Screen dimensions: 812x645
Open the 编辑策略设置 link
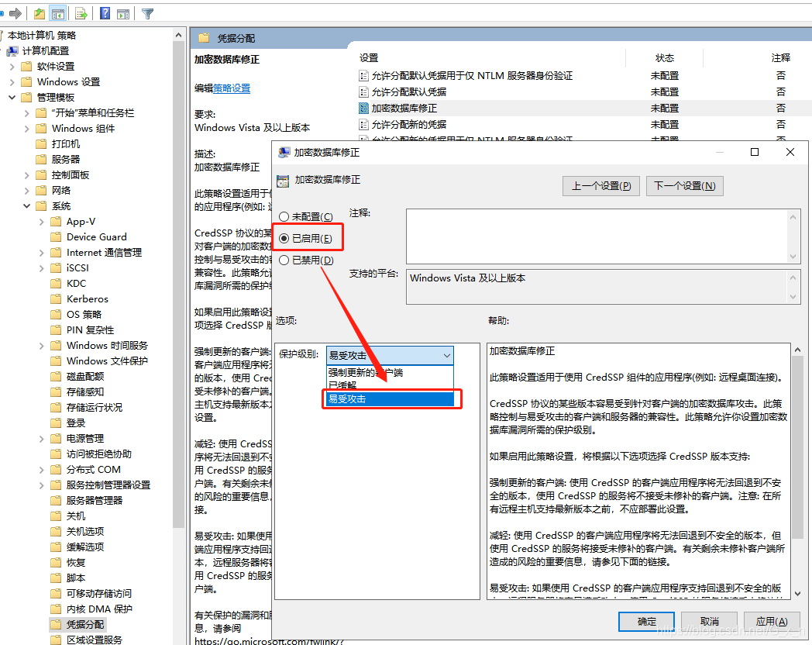(x=230, y=88)
